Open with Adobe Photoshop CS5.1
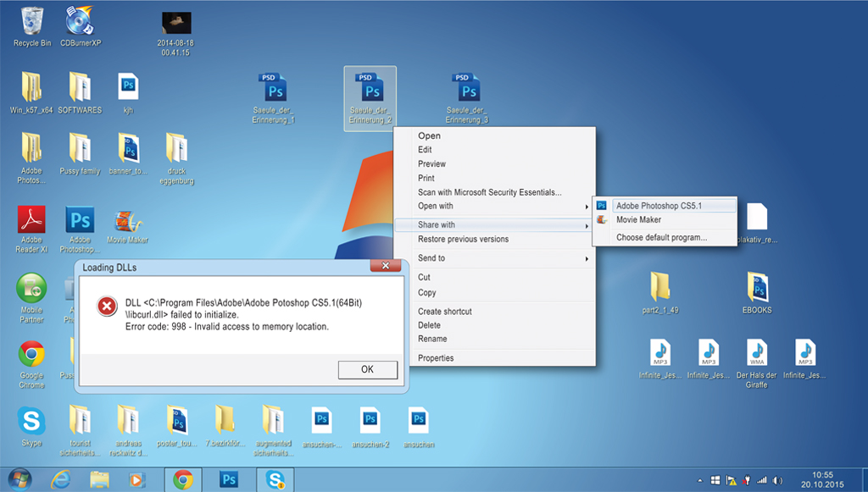 (665, 206)
